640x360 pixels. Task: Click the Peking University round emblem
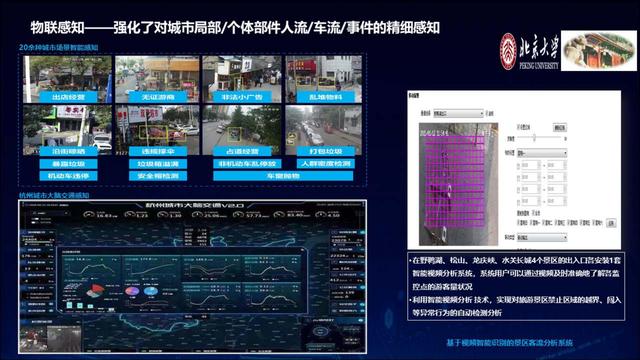click(x=508, y=51)
